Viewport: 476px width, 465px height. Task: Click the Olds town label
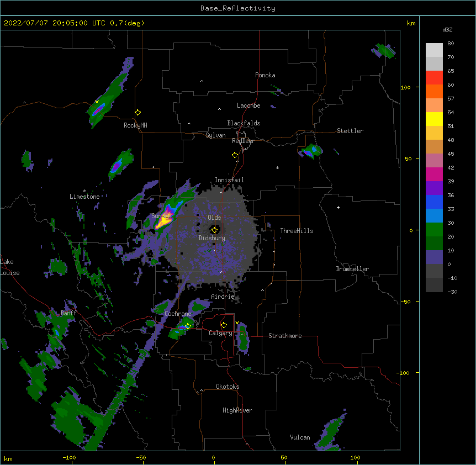(214, 218)
